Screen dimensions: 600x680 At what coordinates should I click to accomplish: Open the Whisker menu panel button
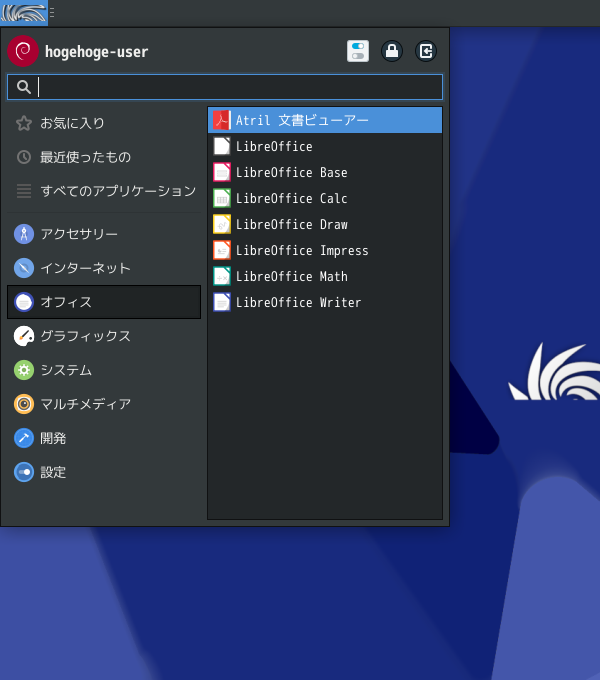(x=24, y=13)
